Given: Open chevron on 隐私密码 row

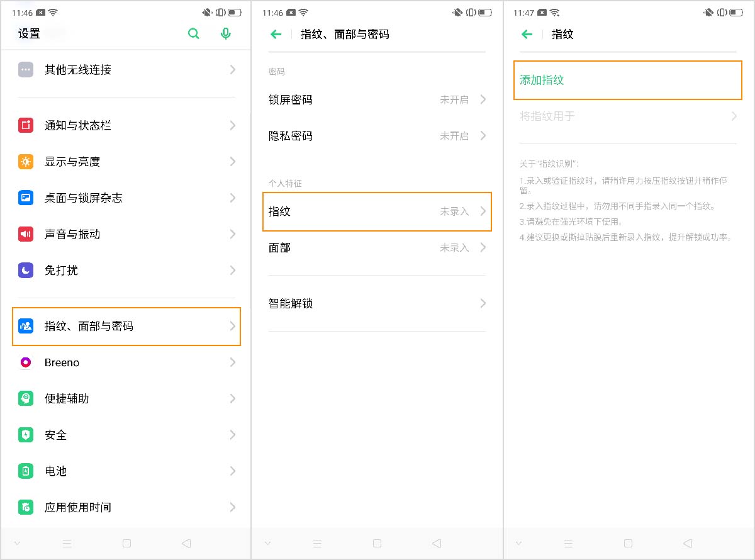Looking at the screenshot, I should coord(483,136).
